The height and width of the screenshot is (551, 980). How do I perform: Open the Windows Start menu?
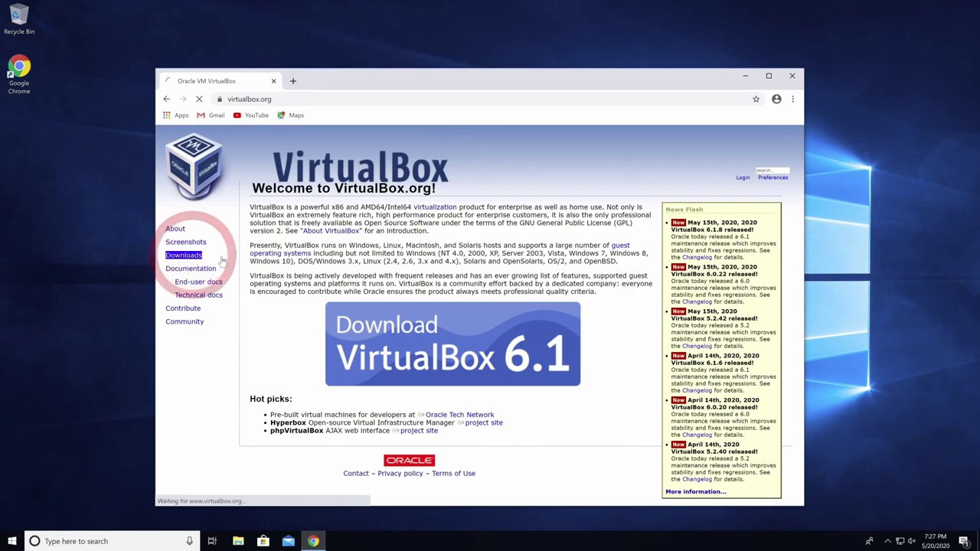pos(11,541)
